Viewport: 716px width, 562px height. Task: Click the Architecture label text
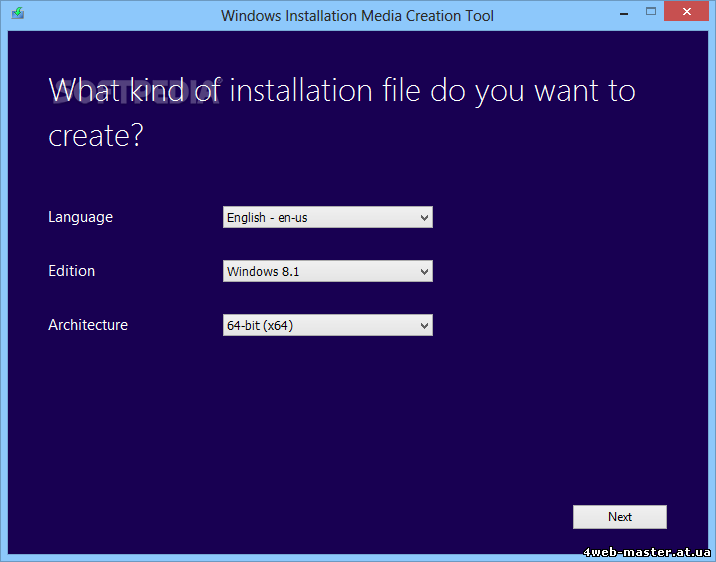pyautogui.click(x=88, y=325)
